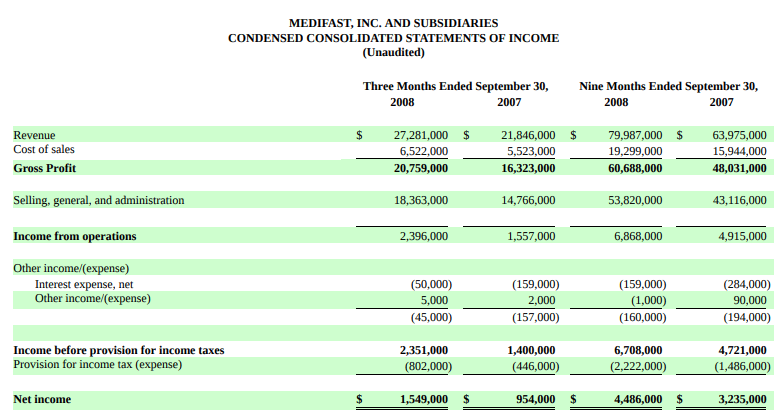The width and height of the screenshot is (782, 418).
Task: Select gross profit 20,759,000
Action: tap(421, 168)
